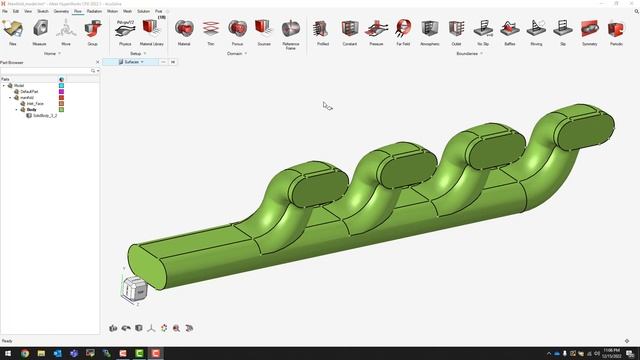The width and height of the screenshot is (640, 360).
Task: Click the view cube orientation widget
Action: 135,289
